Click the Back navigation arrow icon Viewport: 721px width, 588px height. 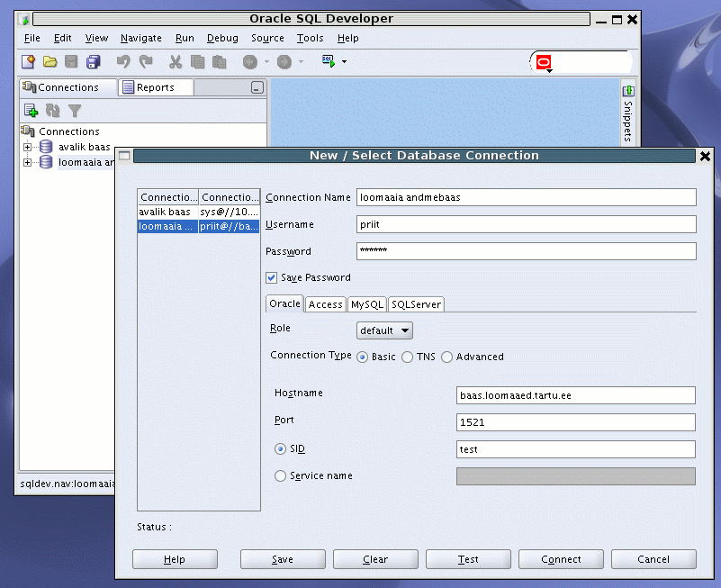point(250,61)
